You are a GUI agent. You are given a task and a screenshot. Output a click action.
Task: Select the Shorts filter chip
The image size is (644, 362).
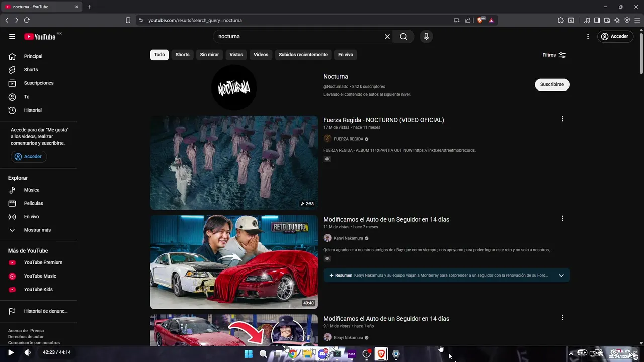click(x=182, y=55)
